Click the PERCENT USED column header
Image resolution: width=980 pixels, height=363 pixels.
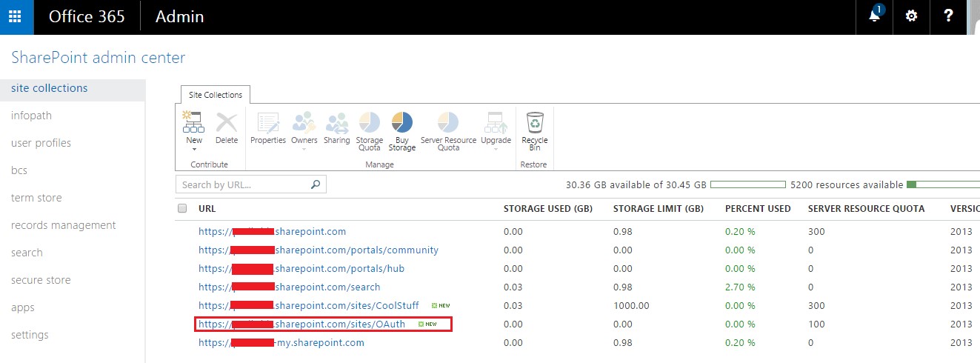(758, 209)
